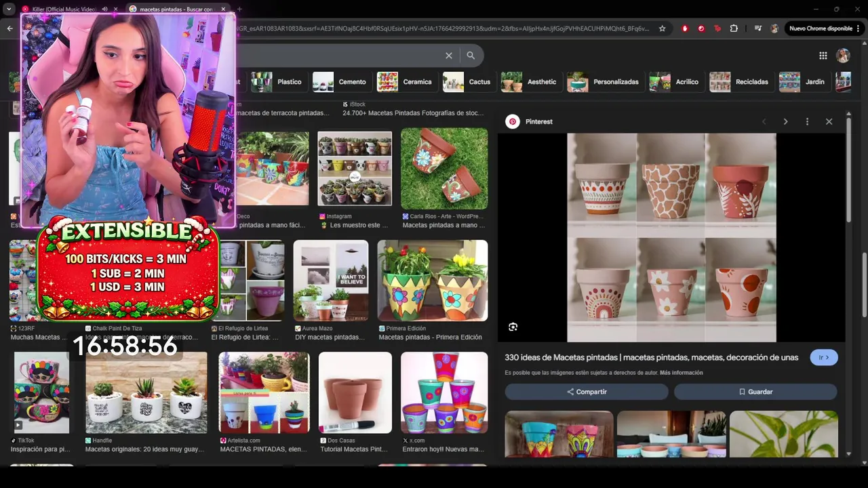Open the colorful patio pots thumbnail
The image size is (868, 488).
tap(273, 168)
